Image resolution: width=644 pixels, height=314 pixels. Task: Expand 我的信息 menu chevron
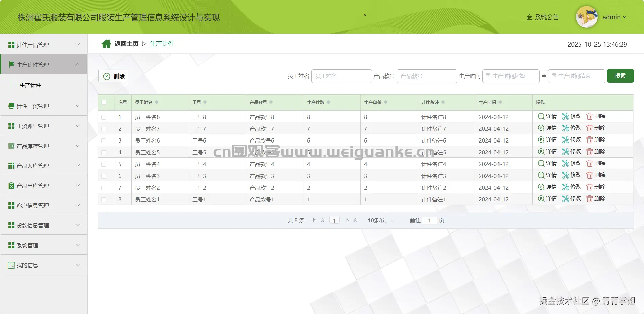click(x=78, y=265)
